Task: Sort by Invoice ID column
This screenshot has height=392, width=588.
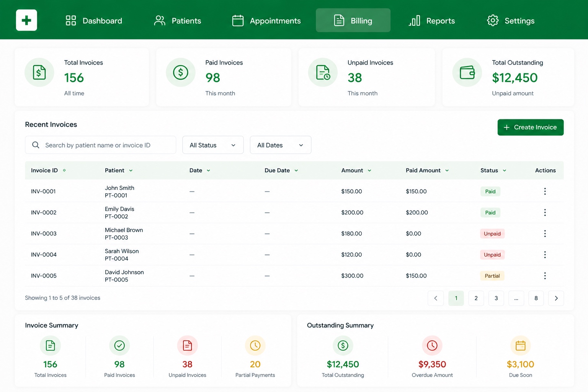Action: (48, 170)
